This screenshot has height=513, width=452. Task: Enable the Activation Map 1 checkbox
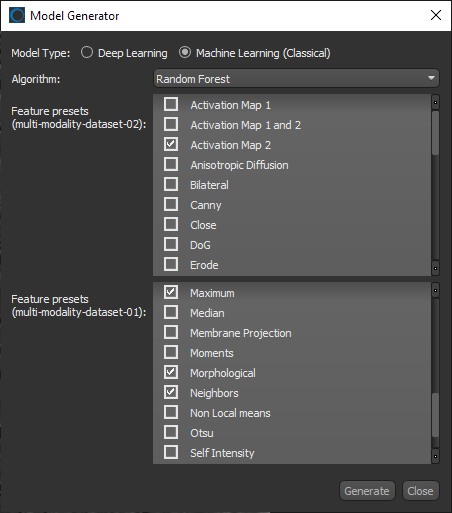coord(171,104)
